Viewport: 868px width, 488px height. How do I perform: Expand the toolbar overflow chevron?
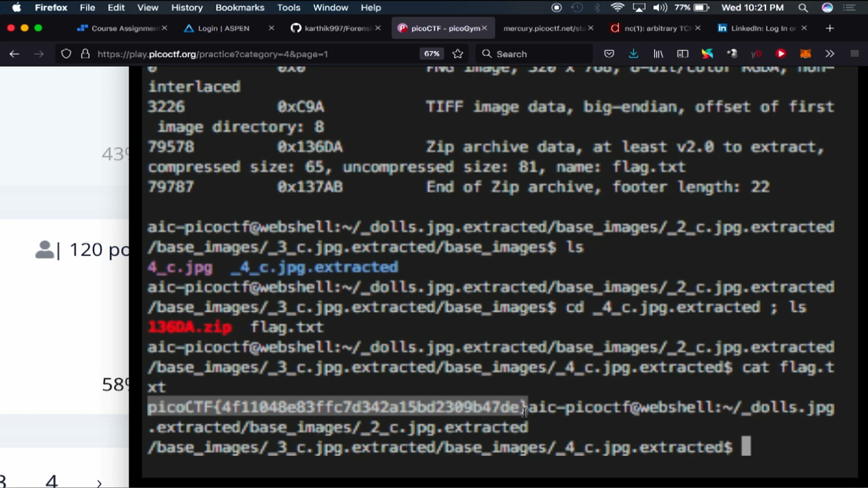pyautogui.click(x=830, y=54)
